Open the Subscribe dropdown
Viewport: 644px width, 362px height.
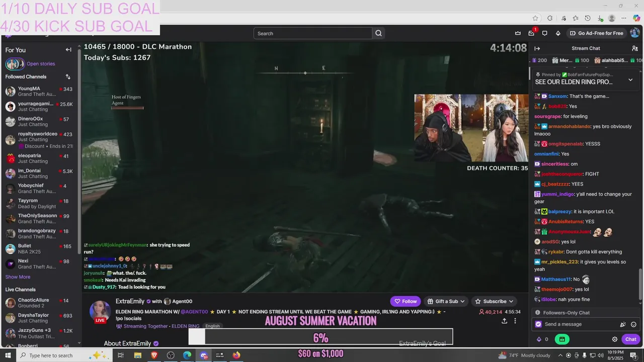point(494,301)
